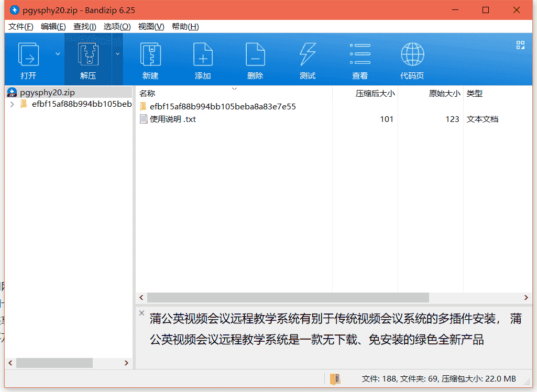
Task: Maximize the Bandizip window
Action: tap(486, 10)
